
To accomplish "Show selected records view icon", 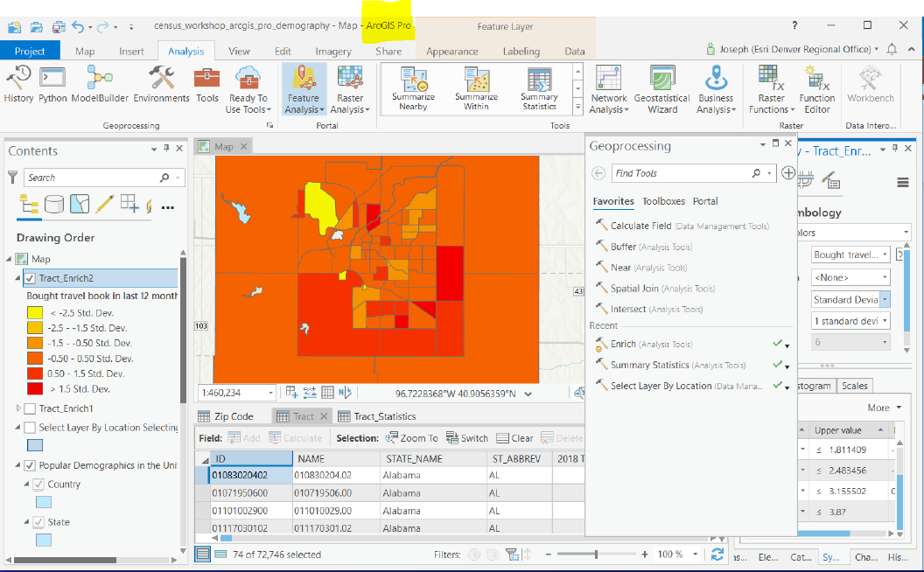I will pos(221,555).
